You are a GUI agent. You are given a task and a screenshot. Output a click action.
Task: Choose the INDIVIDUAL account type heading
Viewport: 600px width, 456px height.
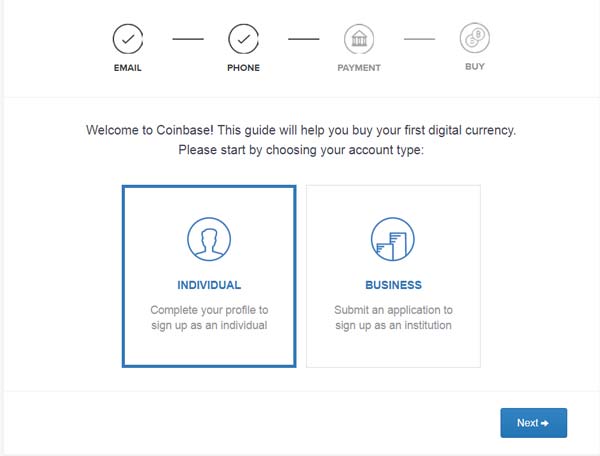coord(209,285)
